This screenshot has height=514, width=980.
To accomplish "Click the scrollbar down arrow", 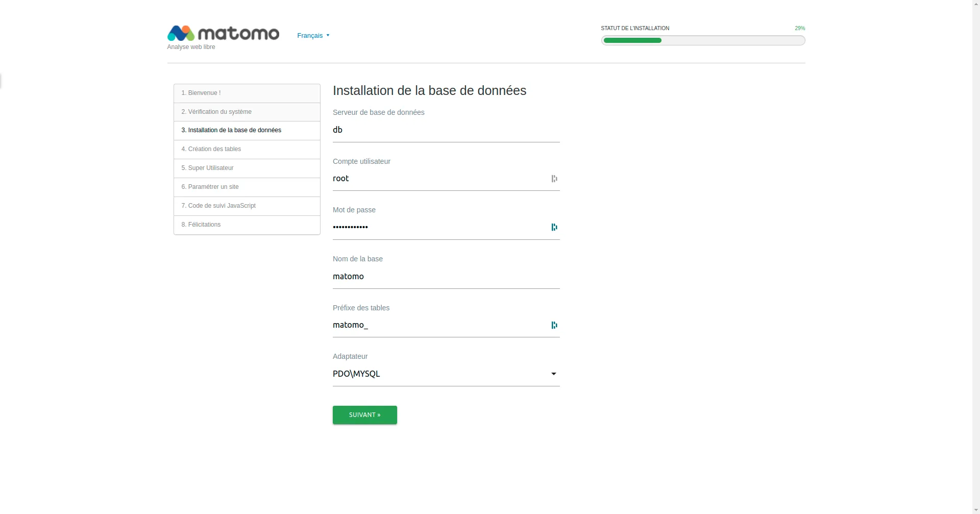I will point(975,510).
